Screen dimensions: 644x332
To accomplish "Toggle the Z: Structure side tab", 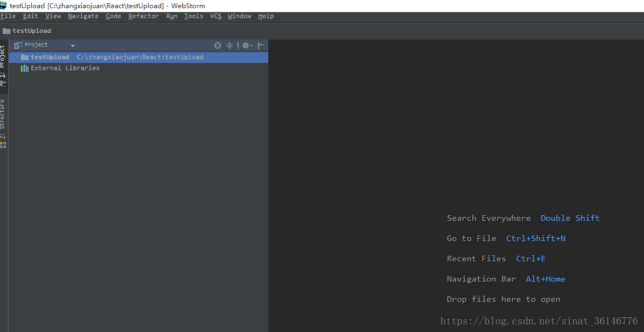I will (x=3, y=123).
